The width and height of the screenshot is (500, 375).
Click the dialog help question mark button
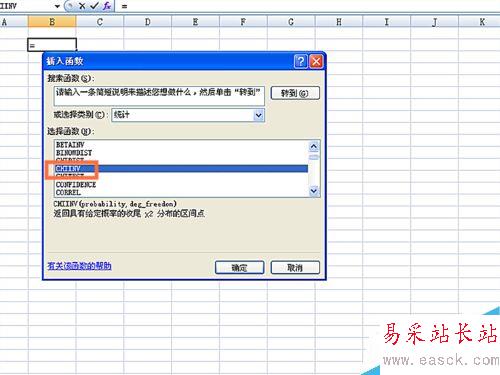tap(300, 61)
